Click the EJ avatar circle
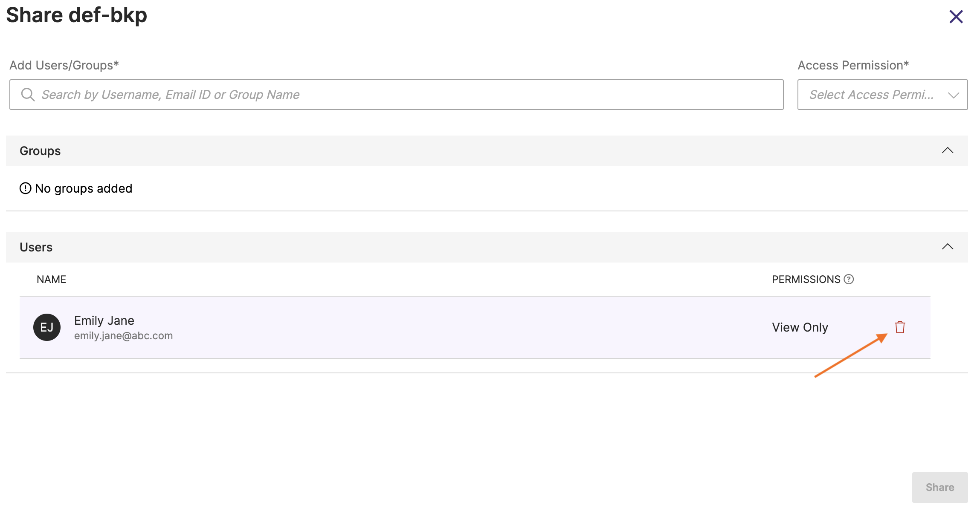This screenshot has height=508, width=980. (47, 327)
